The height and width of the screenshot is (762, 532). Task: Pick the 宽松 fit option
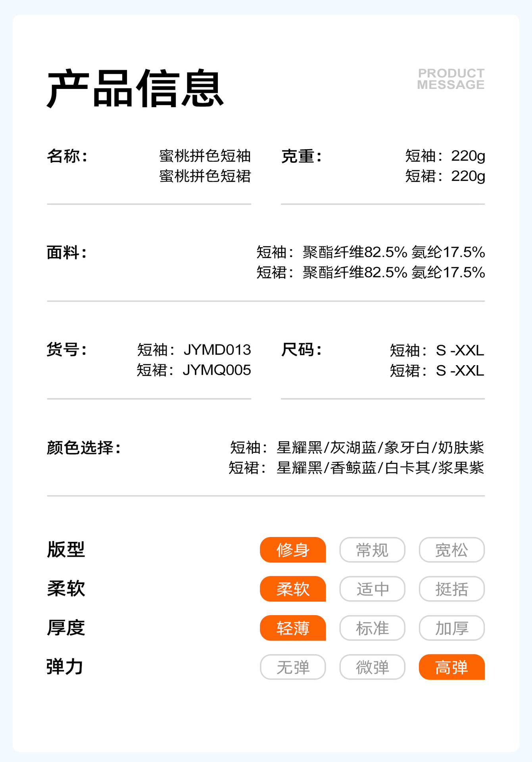pyautogui.click(x=451, y=550)
